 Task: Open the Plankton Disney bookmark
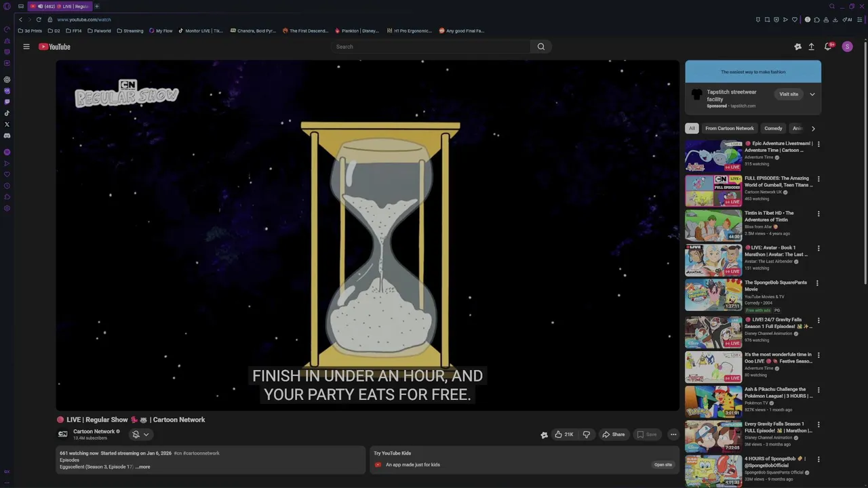[x=357, y=30]
